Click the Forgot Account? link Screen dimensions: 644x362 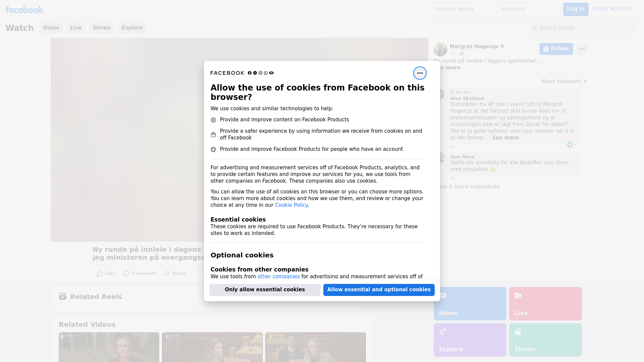click(613, 9)
